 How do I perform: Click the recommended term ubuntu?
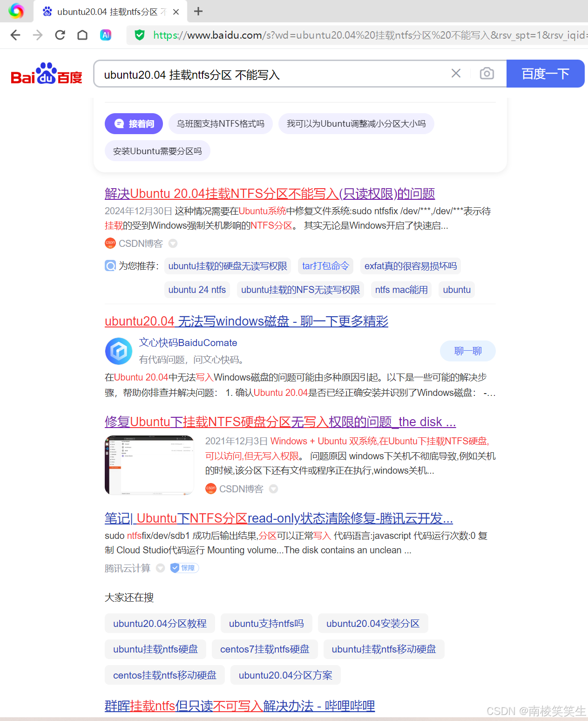(457, 290)
